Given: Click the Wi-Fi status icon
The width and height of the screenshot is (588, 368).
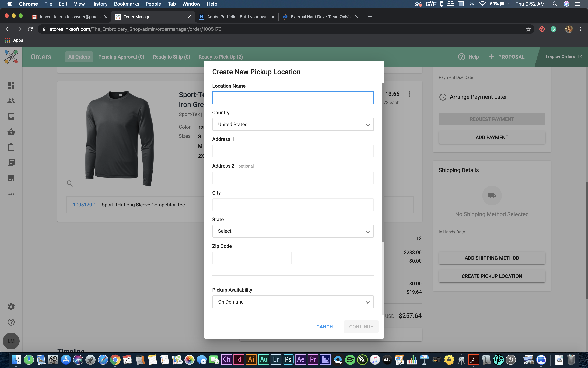Looking at the screenshot, I should (x=482, y=4).
